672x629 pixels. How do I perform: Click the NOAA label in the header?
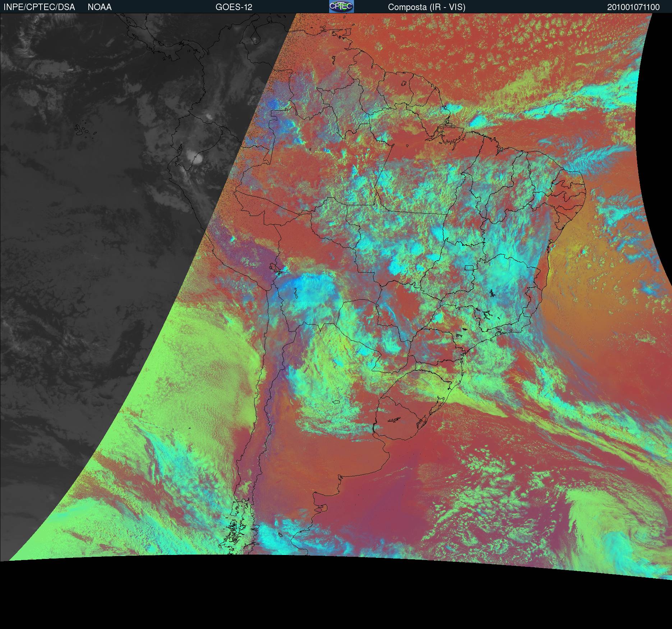[100, 7]
